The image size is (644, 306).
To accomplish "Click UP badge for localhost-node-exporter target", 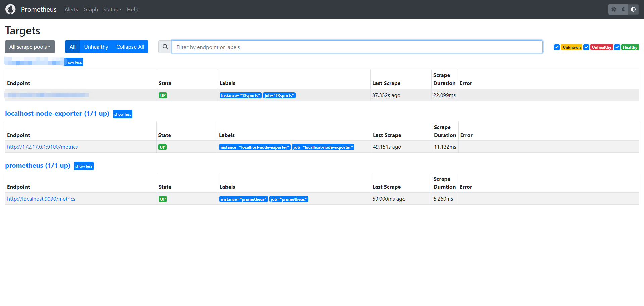I will click(x=162, y=147).
